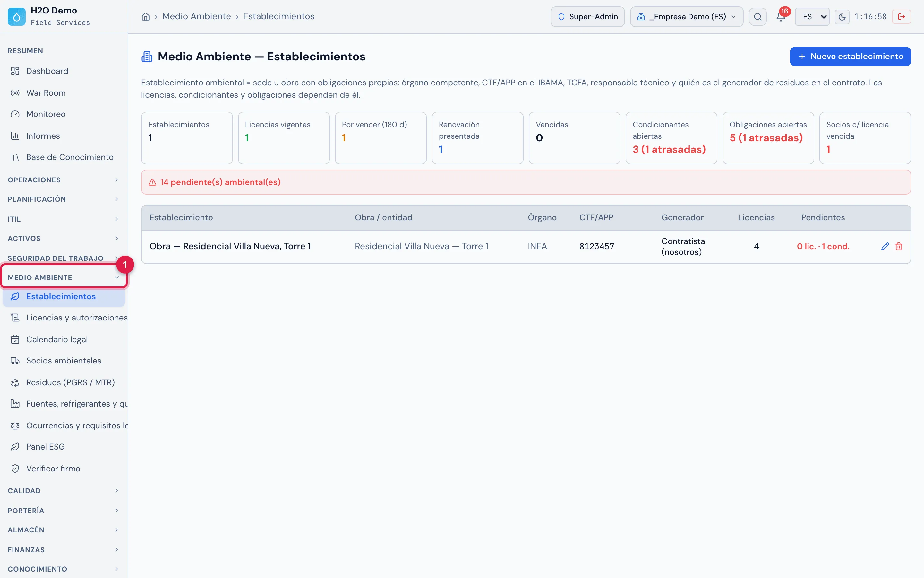Open Licencias y autorizaciones
924x578 pixels.
click(64, 318)
